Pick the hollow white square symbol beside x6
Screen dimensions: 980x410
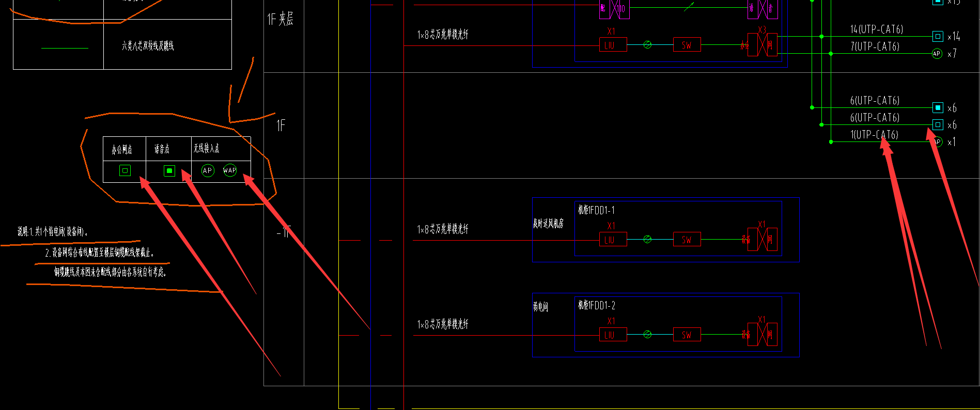[x=938, y=124]
